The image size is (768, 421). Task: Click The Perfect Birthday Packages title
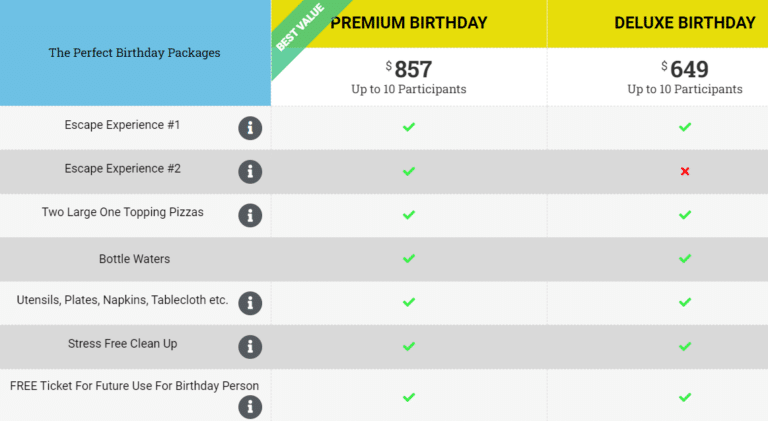[x=134, y=53]
